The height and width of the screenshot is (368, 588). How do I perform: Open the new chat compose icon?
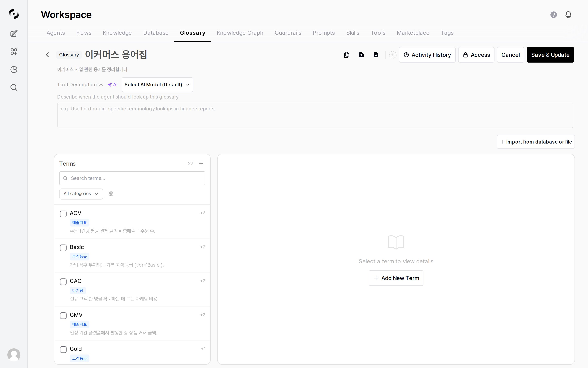[14, 33]
